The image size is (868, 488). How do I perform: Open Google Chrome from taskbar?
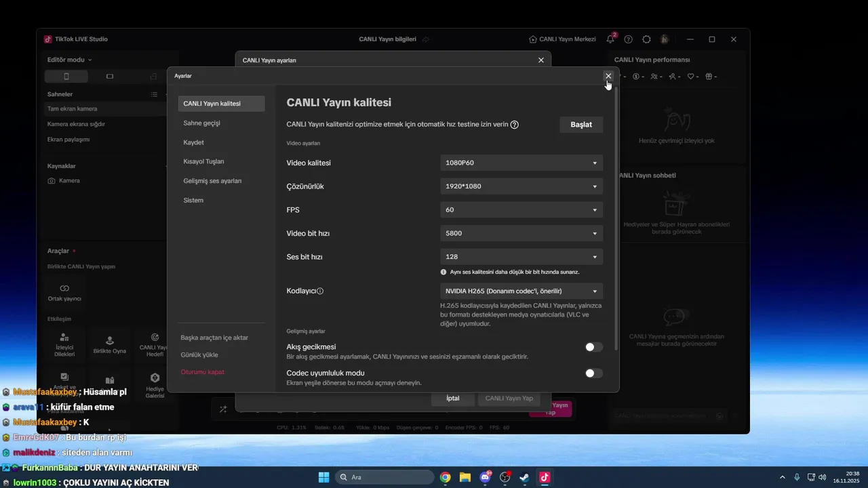click(x=446, y=477)
